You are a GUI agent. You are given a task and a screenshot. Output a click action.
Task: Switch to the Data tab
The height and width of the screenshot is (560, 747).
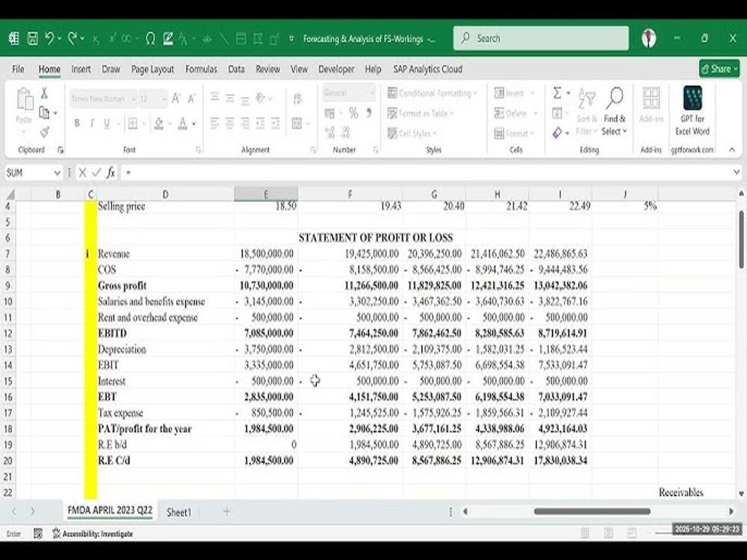[236, 69]
